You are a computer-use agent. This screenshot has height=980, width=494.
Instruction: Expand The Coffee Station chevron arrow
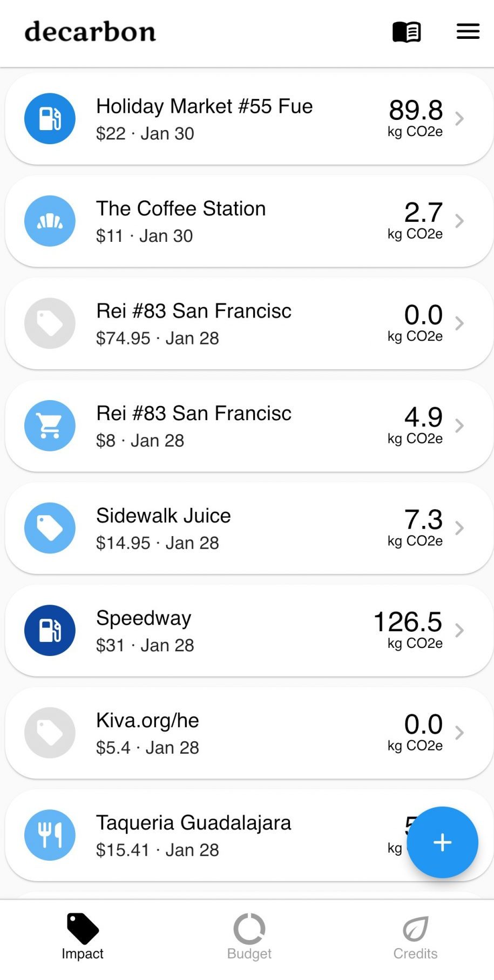[x=459, y=221]
